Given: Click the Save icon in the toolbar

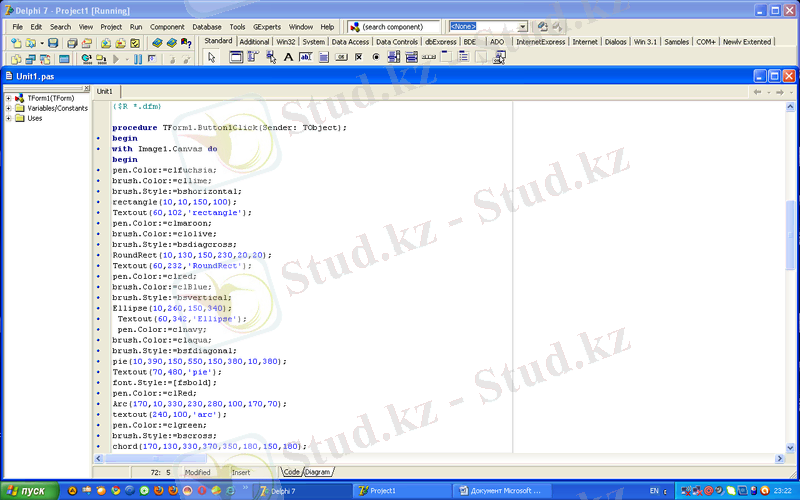Looking at the screenshot, I should [53, 43].
